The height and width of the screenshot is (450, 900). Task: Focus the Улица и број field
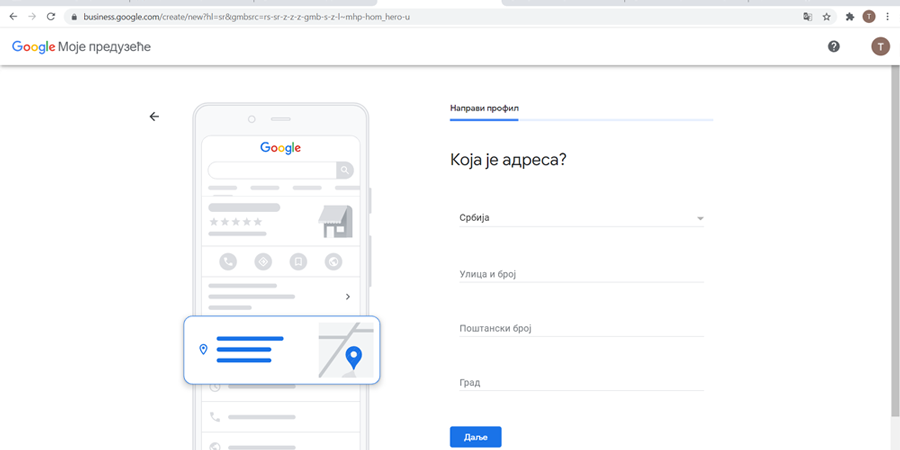pyautogui.click(x=581, y=274)
